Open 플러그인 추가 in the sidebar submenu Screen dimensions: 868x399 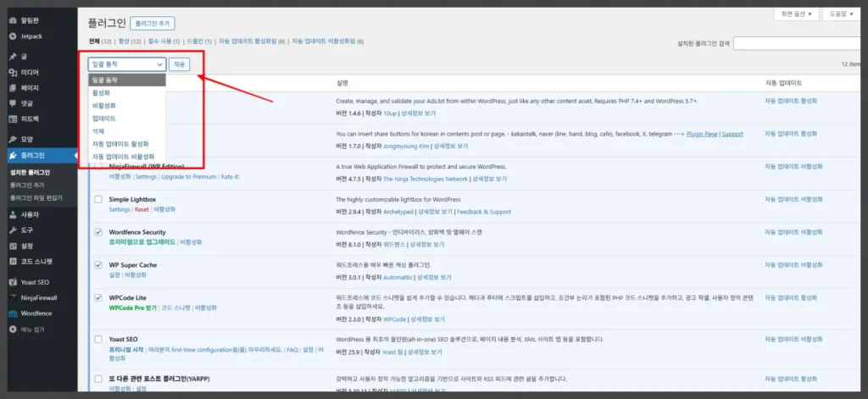[x=27, y=185]
